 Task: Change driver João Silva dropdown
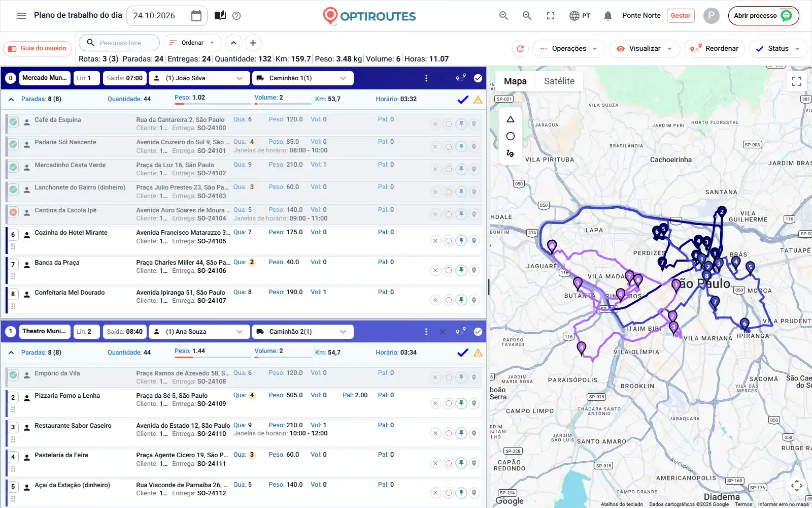(x=198, y=78)
